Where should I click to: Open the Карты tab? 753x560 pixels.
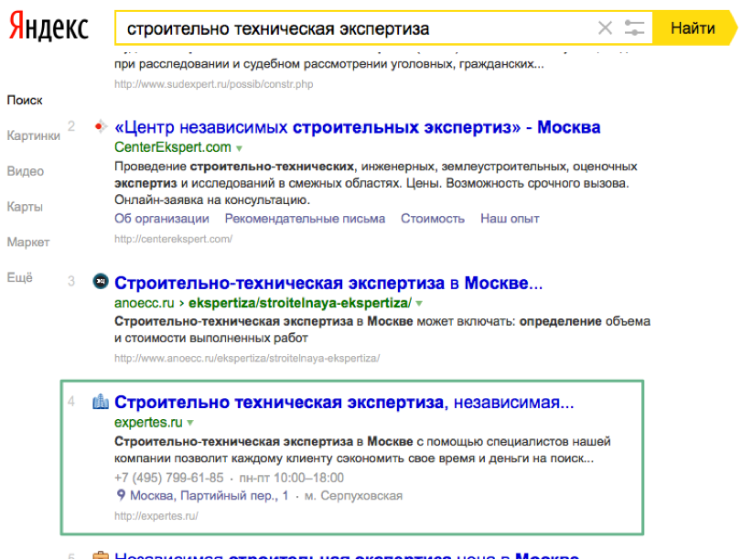[x=25, y=206]
